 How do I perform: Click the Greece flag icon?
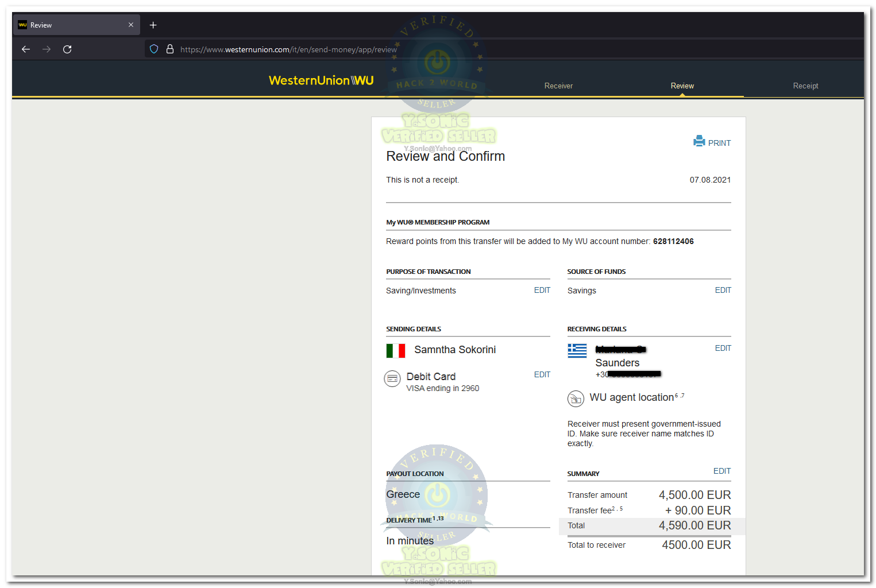coord(577,351)
